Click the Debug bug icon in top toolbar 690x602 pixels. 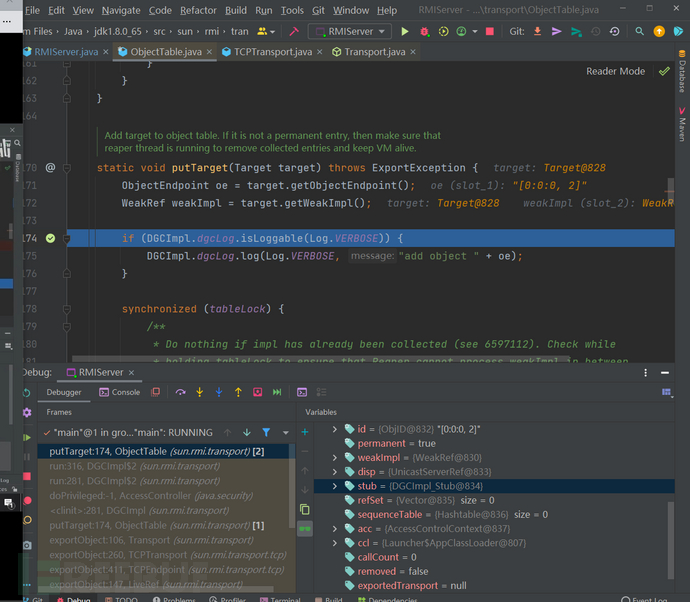[x=424, y=31]
